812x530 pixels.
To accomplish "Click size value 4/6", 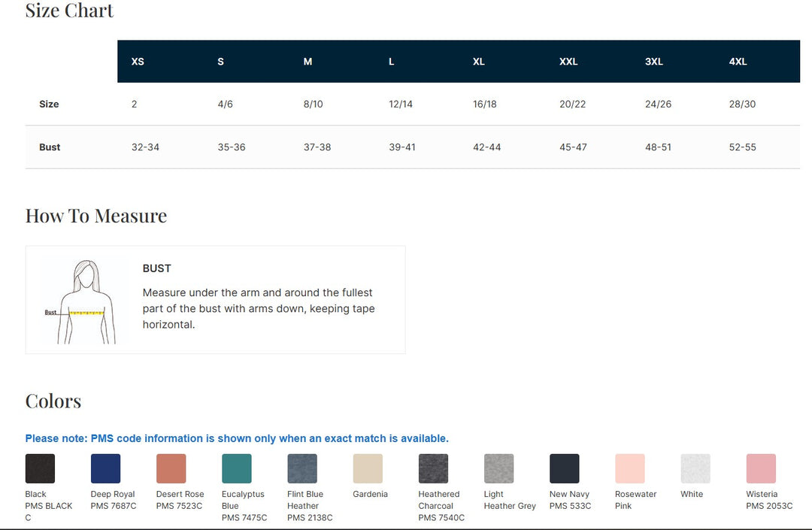I will click(226, 104).
